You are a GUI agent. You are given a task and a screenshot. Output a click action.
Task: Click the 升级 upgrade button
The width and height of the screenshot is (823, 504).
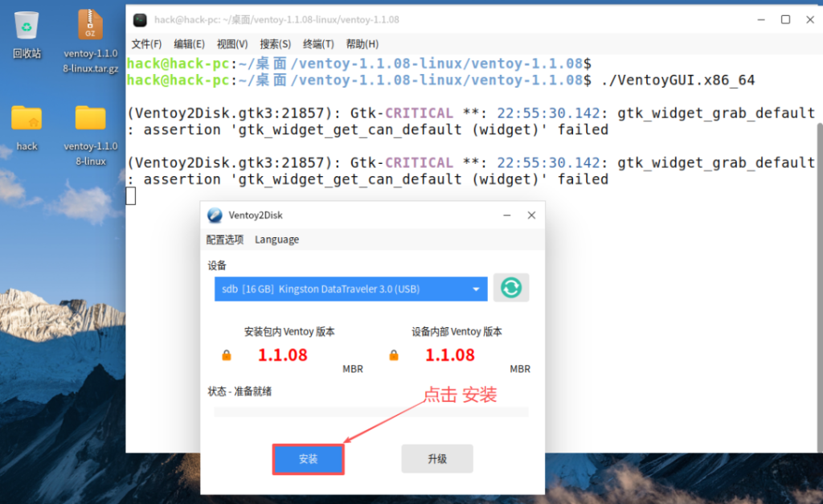point(436,458)
